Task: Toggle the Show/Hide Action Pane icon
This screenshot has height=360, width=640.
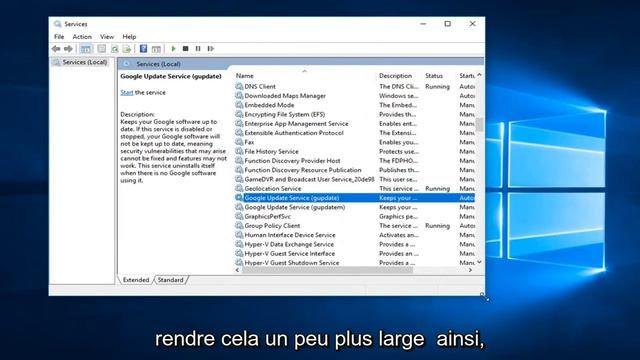Action: click(156, 49)
